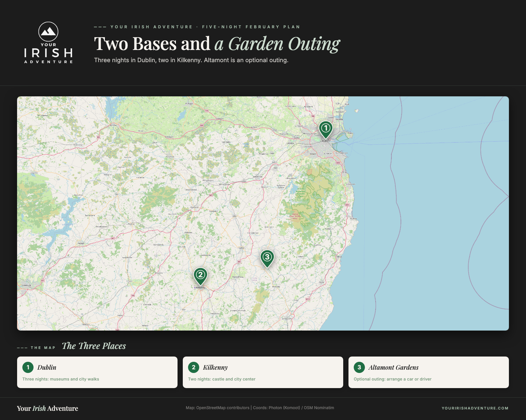This screenshot has height=420, width=526.
Task: Click the Your Irish Adventure mountain logo
Action: (x=48, y=43)
